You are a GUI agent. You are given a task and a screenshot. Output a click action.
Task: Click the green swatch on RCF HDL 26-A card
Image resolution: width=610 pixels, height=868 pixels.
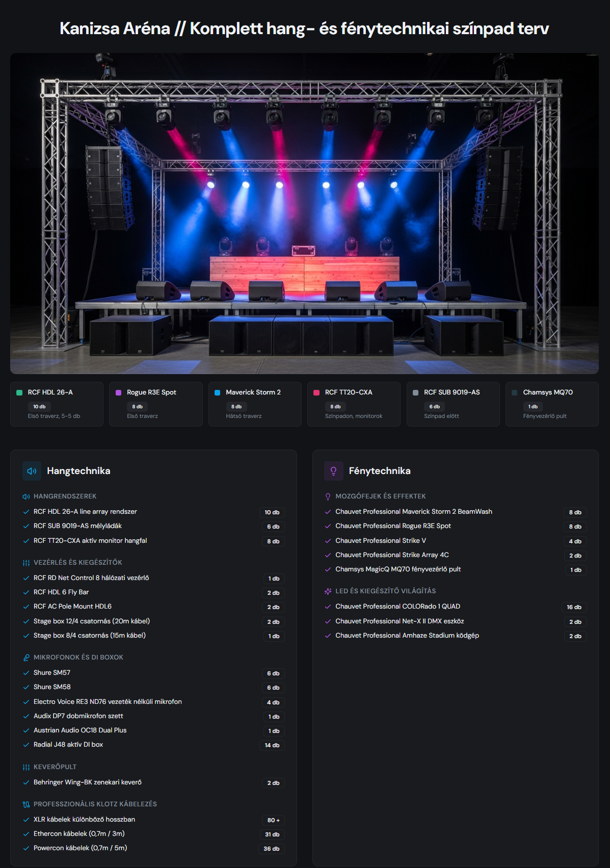coord(19,392)
